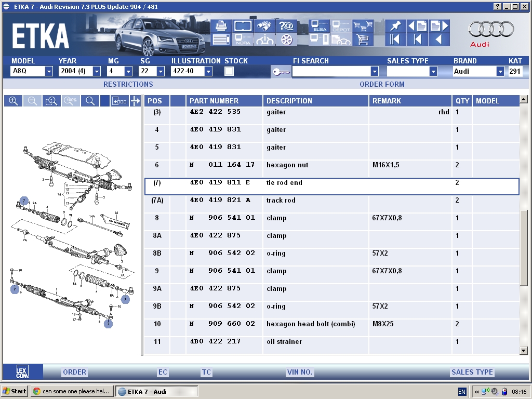Image resolution: width=532 pixels, height=399 pixels.
Task: Select the tie rod end row
Action: [332, 187]
